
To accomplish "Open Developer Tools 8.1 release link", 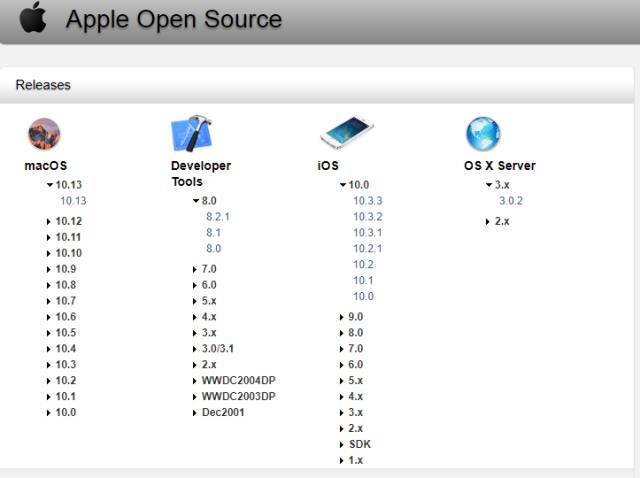I will coord(213,233).
